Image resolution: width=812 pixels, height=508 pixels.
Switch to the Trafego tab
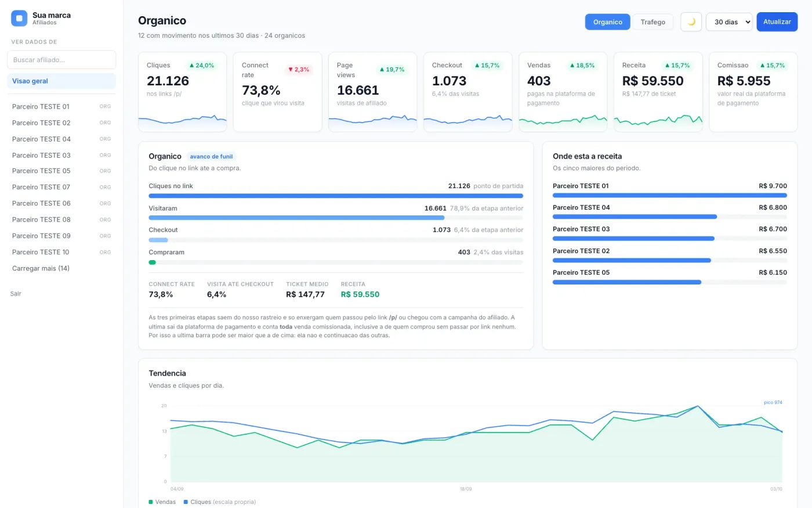653,22
